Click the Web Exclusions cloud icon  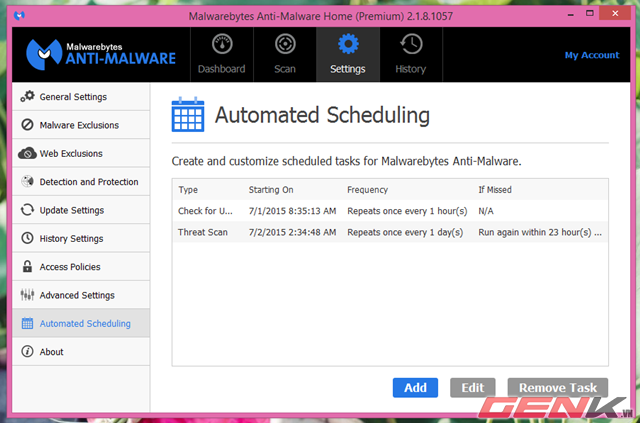27,153
